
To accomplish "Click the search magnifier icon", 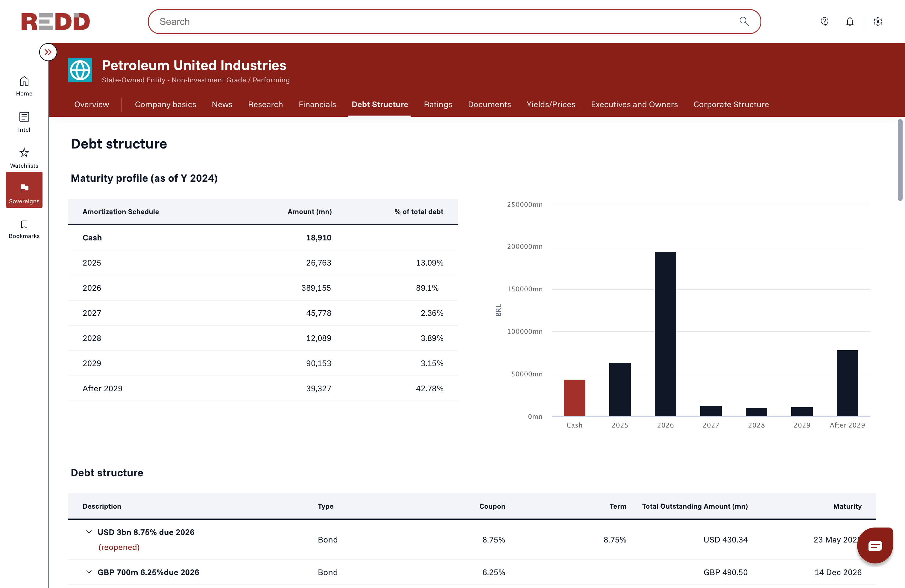I will click(x=744, y=22).
